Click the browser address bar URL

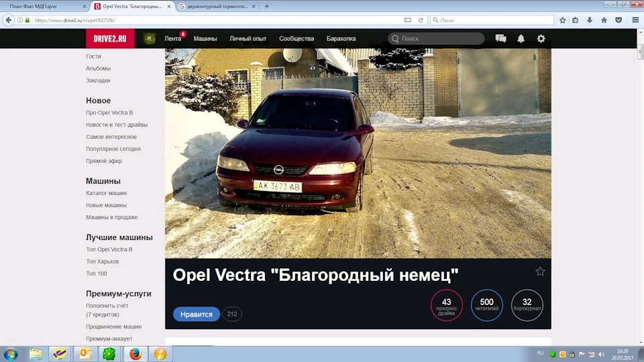coord(213,20)
